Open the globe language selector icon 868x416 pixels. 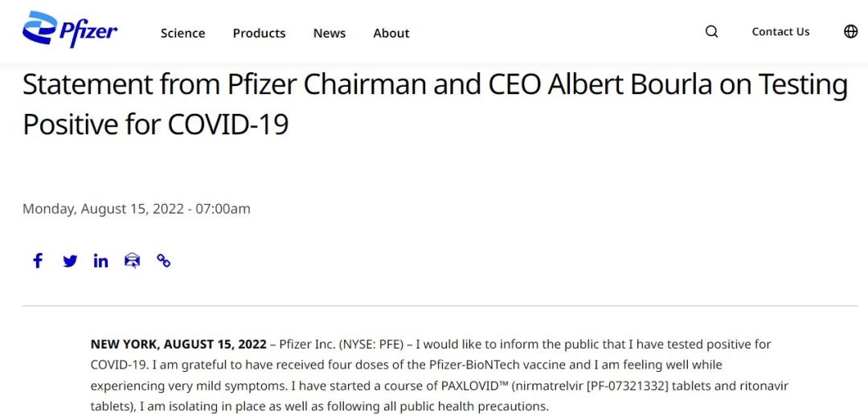[850, 31]
